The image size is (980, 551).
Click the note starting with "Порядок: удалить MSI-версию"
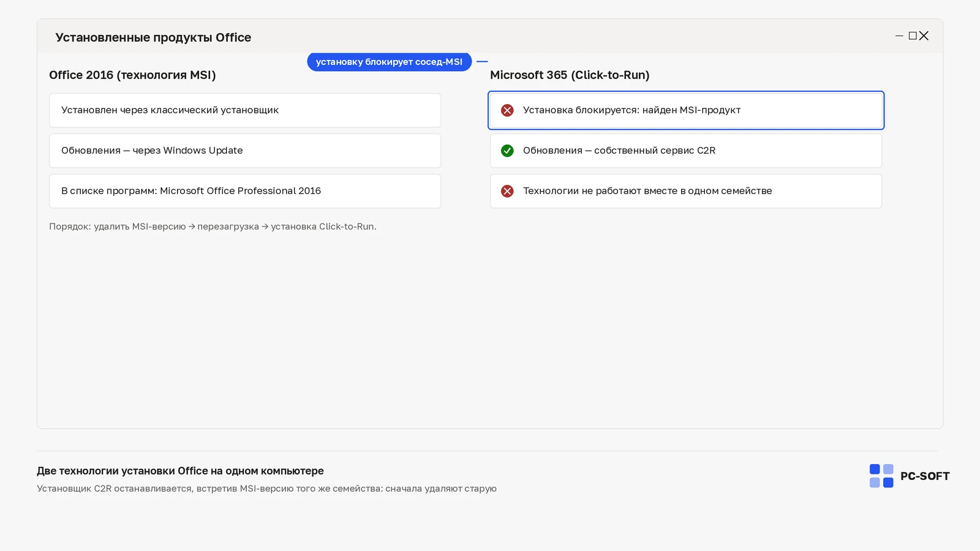213,227
